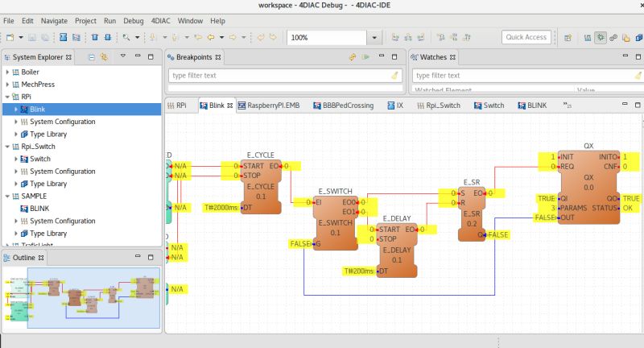This screenshot has width=644, height=348.
Task: Open the File menu
Action: click(x=8, y=21)
